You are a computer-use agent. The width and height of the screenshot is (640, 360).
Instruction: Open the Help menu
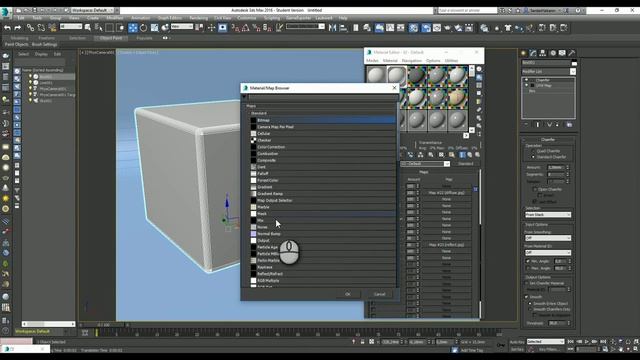click(x=343, y=18)
